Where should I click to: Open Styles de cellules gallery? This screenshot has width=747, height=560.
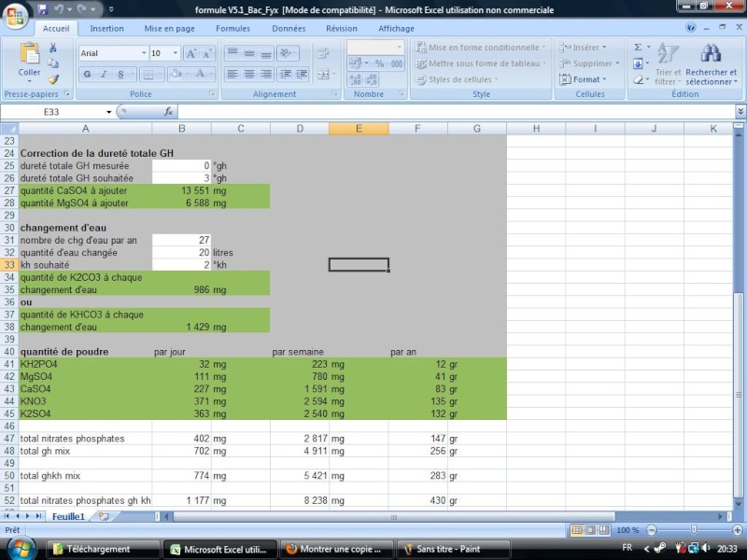(457, 79)
